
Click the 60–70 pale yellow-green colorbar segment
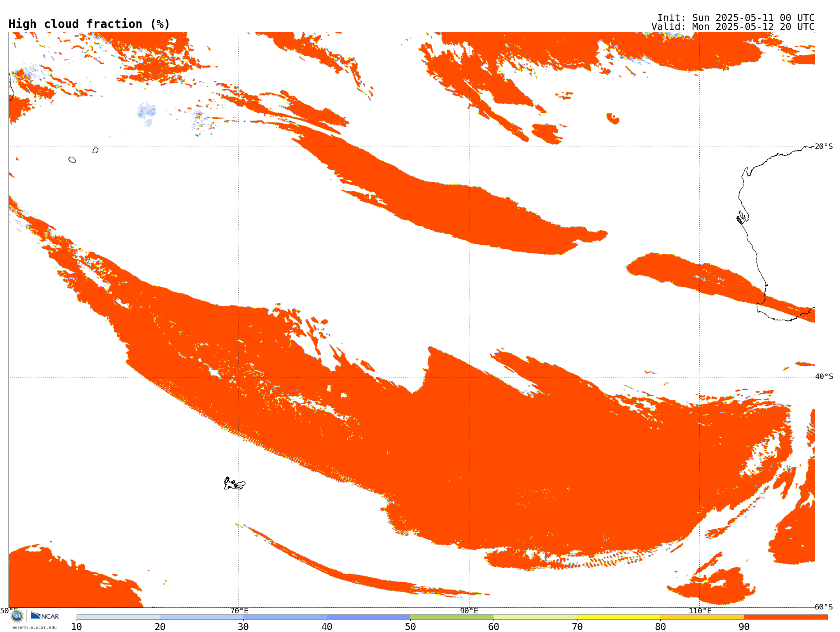535,617
